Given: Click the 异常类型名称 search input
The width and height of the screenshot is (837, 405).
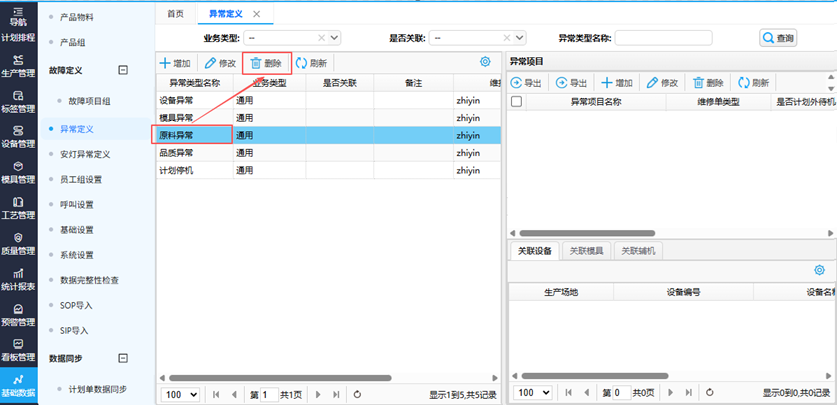Looking at the screenshot, I should click(x=664, y=38).
